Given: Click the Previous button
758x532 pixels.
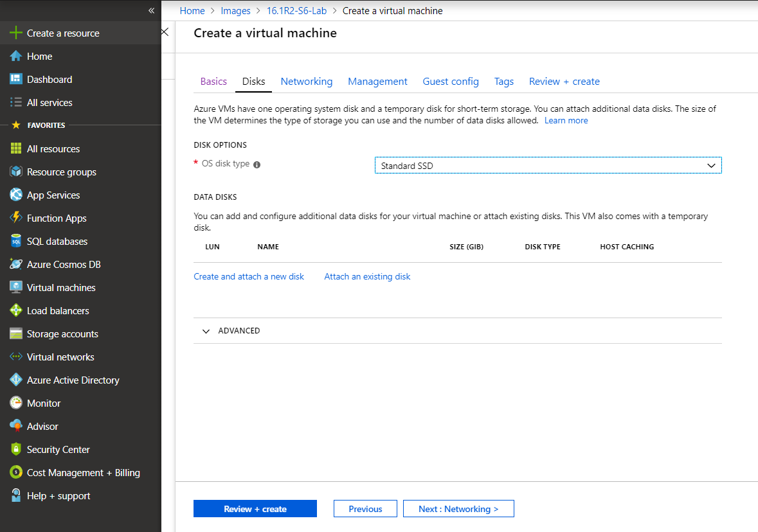Looking at the screenshot, I should tap(365, 509).
